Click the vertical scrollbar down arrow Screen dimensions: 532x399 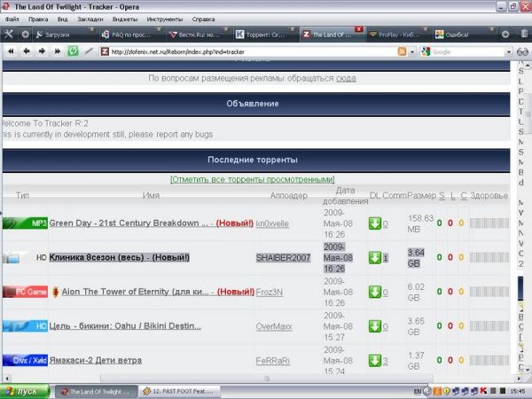point(528,370)
